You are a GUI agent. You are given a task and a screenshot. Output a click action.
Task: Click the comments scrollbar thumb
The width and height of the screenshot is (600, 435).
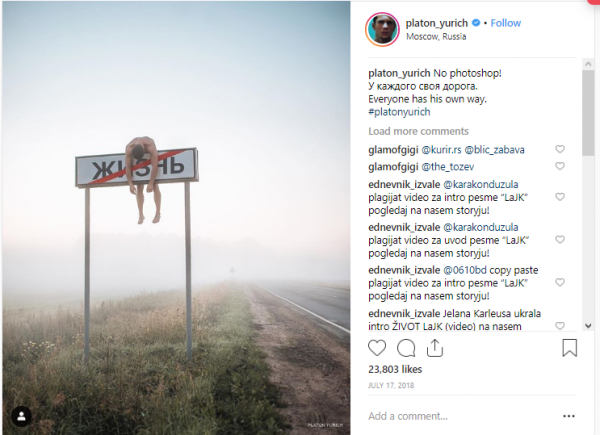coord(588,113)
